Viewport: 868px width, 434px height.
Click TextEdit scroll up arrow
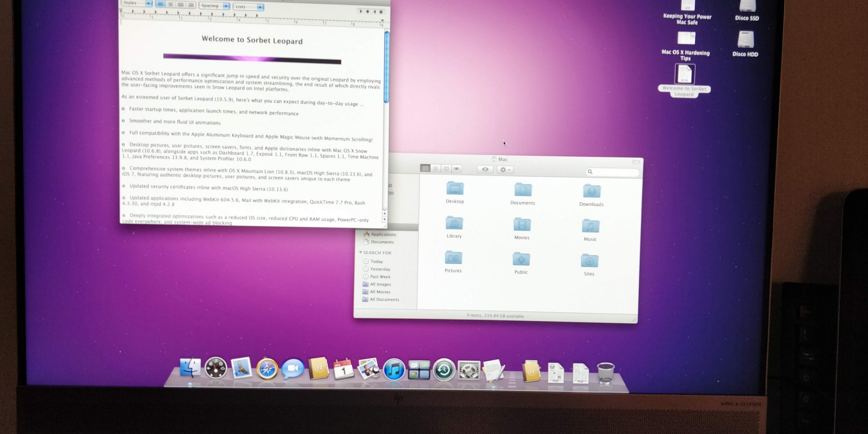point(384,213)
